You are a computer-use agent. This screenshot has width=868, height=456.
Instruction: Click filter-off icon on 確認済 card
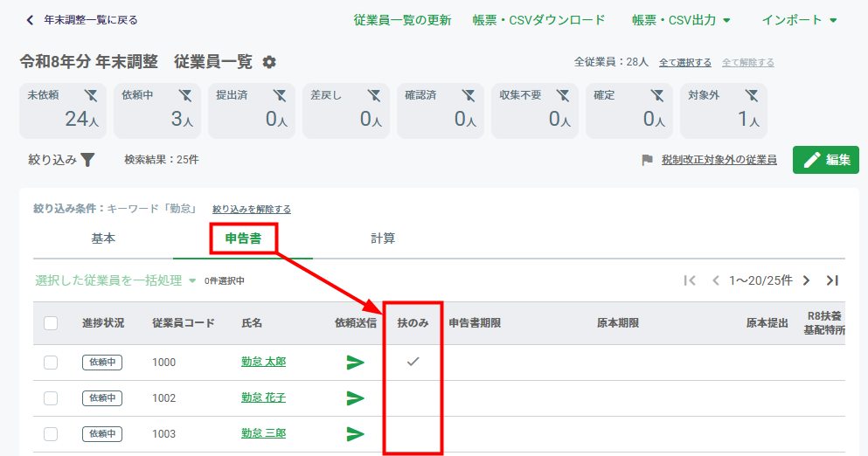coord(469,96)
